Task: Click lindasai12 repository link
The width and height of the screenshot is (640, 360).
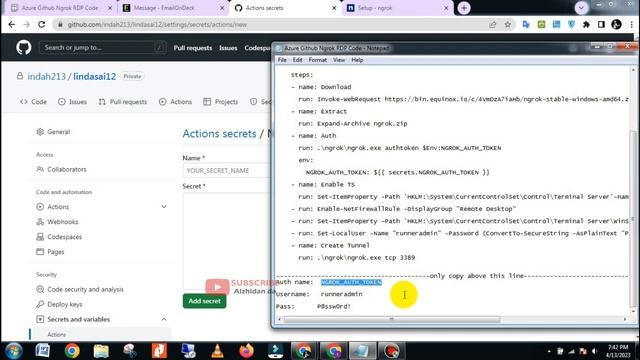Action: 95,76
